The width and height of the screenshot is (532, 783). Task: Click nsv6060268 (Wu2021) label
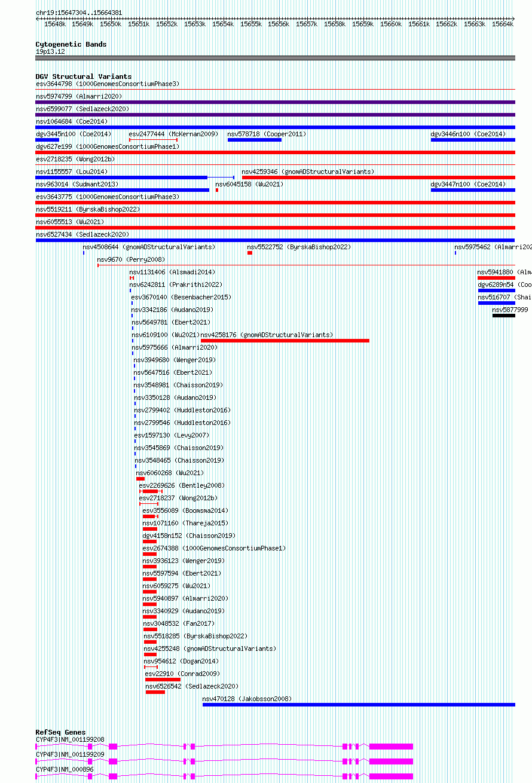click(x=170, y=473)
